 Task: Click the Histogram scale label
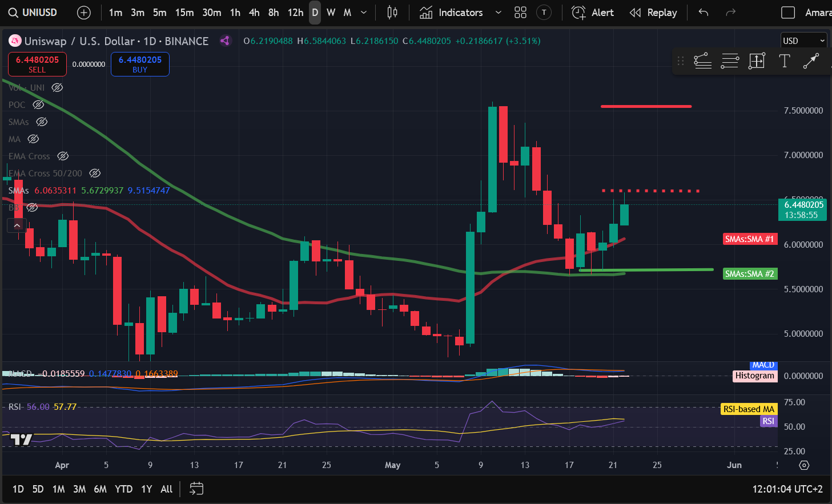click(x=754, y=376)
